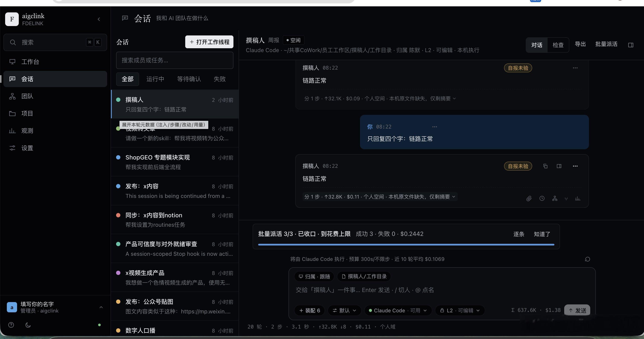
Task: Expand the user menu chevron beside 填写你的名字
Action: tap(101, 307)
